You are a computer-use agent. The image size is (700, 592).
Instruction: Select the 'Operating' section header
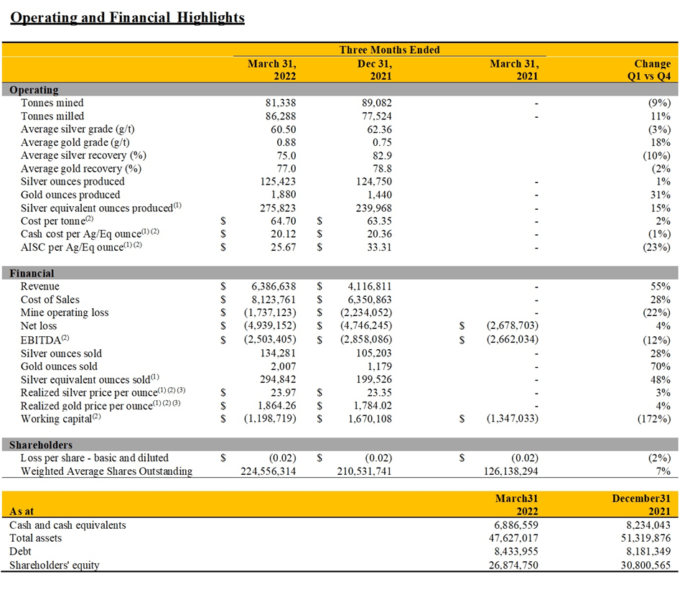click(x=34, y=90)
